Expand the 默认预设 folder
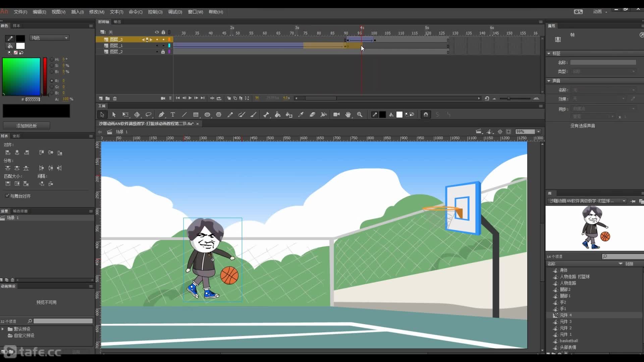 coord(3,329)
